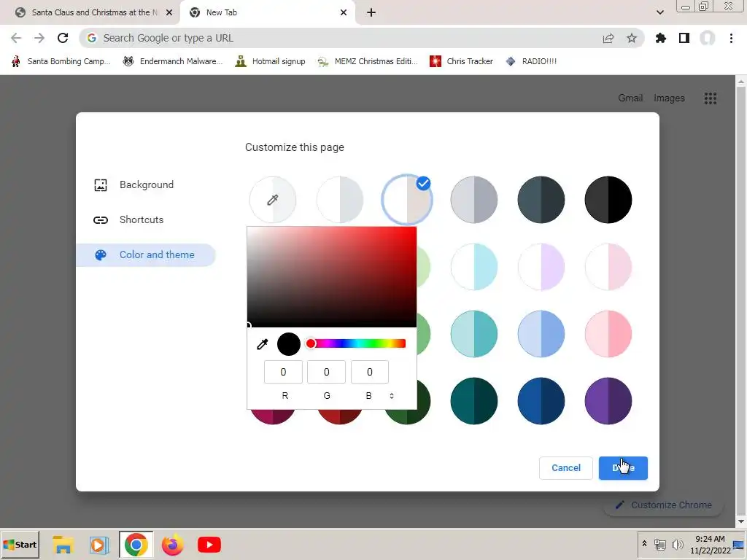The image size is (747, 560).
Task: Open the Extensions puzzle icon
Action: point(661,38)
